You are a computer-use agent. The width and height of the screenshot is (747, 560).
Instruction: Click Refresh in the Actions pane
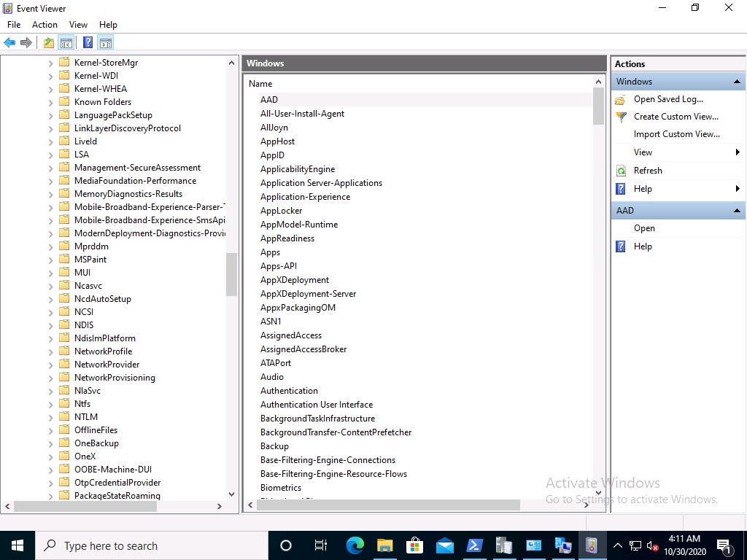(648, 171)
